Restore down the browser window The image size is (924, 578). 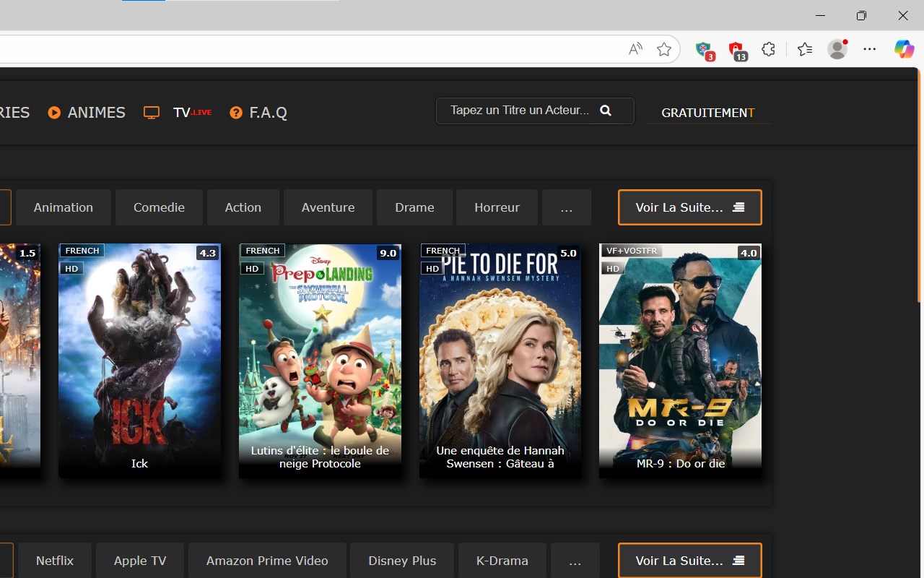tap(861, 15)
